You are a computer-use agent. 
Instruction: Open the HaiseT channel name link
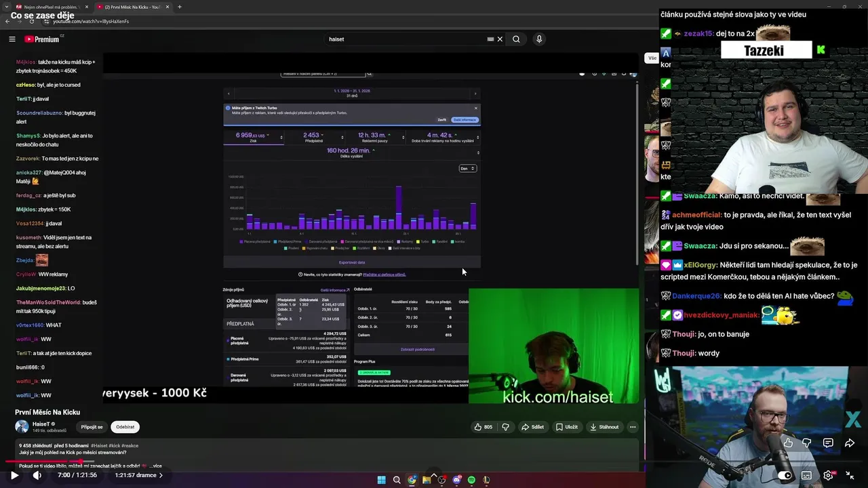coord(41,424)
